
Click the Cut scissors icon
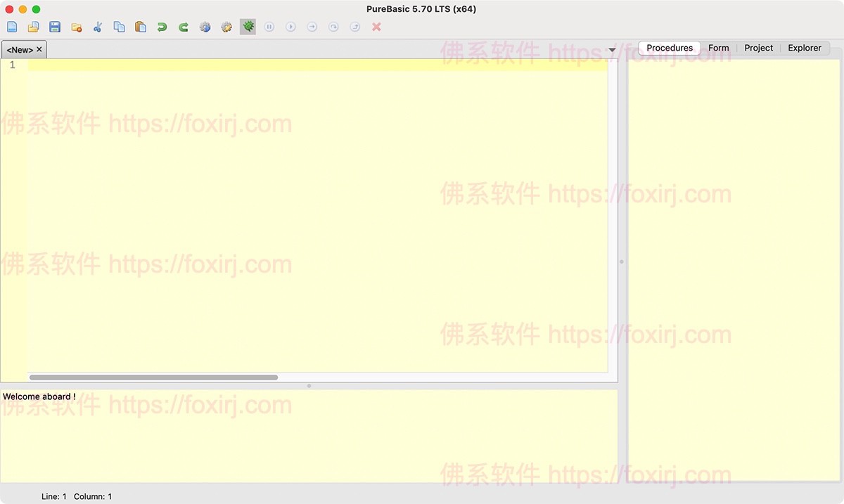click(98, 27)
